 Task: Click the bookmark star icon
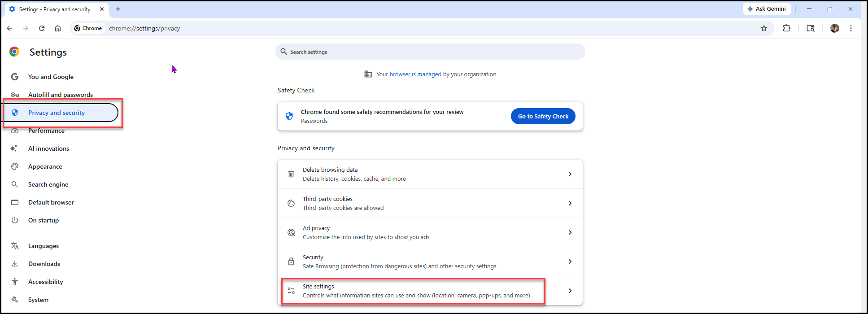[x=764, y=28]
